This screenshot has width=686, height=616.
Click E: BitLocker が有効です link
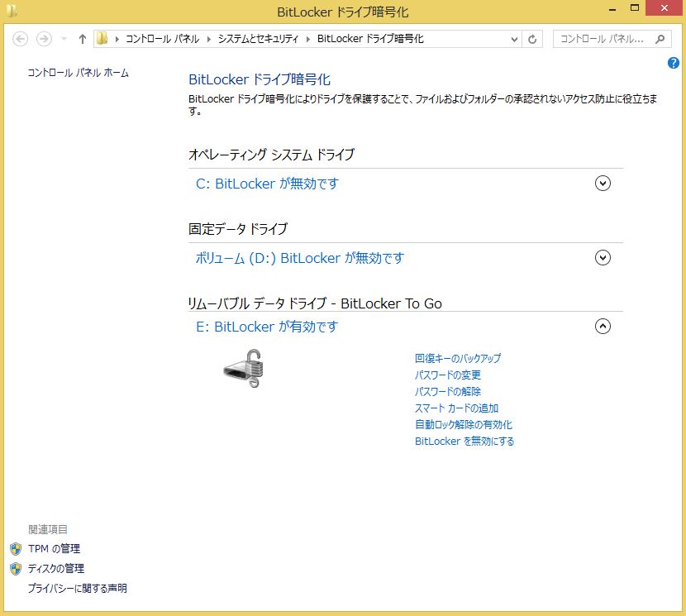(267, 327)
